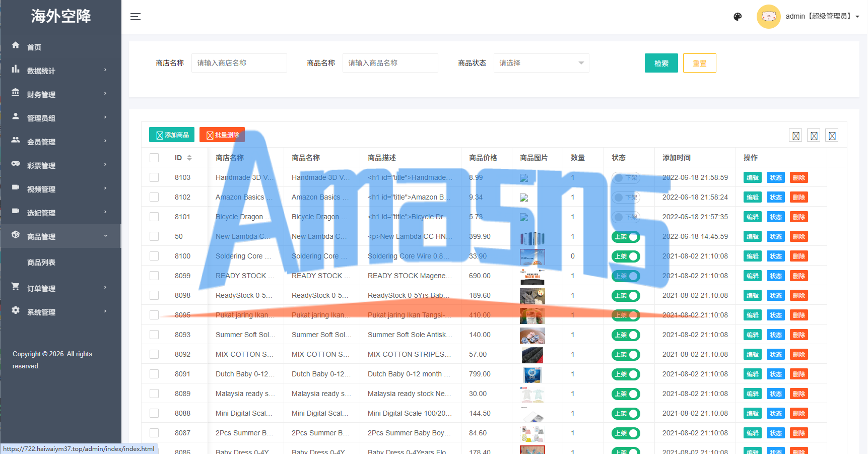Open the 系统管理 menu item
Image resolution: width=868 pixels, height=454 pixels.
click(x=60, y=312)
